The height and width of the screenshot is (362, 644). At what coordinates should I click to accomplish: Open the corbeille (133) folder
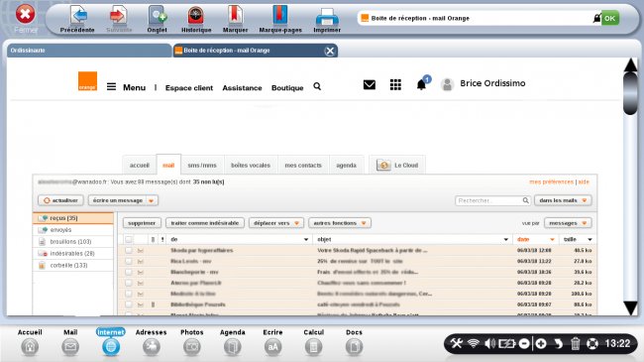[x=73, y=266]
